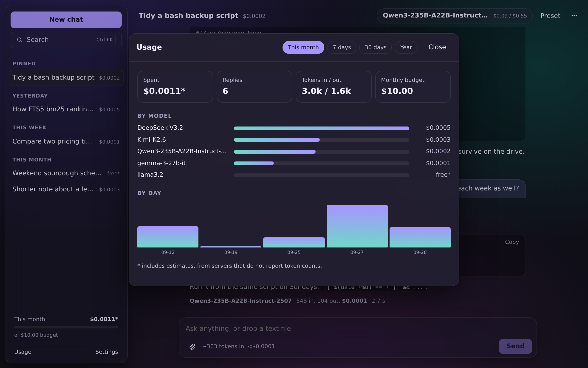Focus the Search chats field
Screen dimensions: 588x368
coord(66,40)
